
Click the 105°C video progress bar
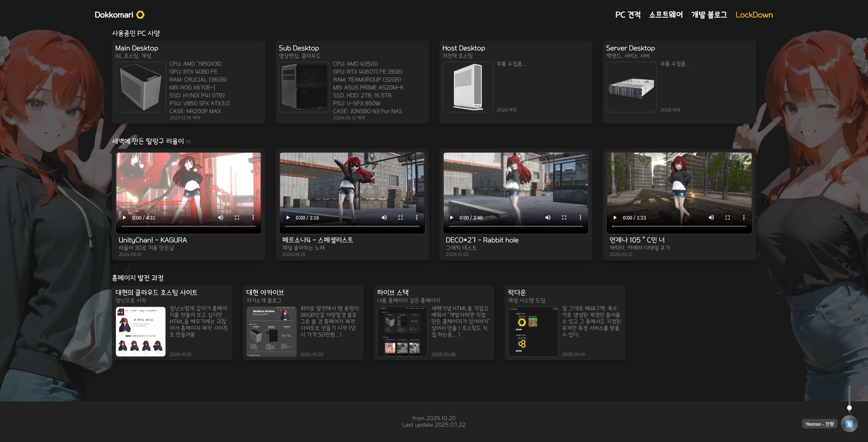(x=679, y=226)
